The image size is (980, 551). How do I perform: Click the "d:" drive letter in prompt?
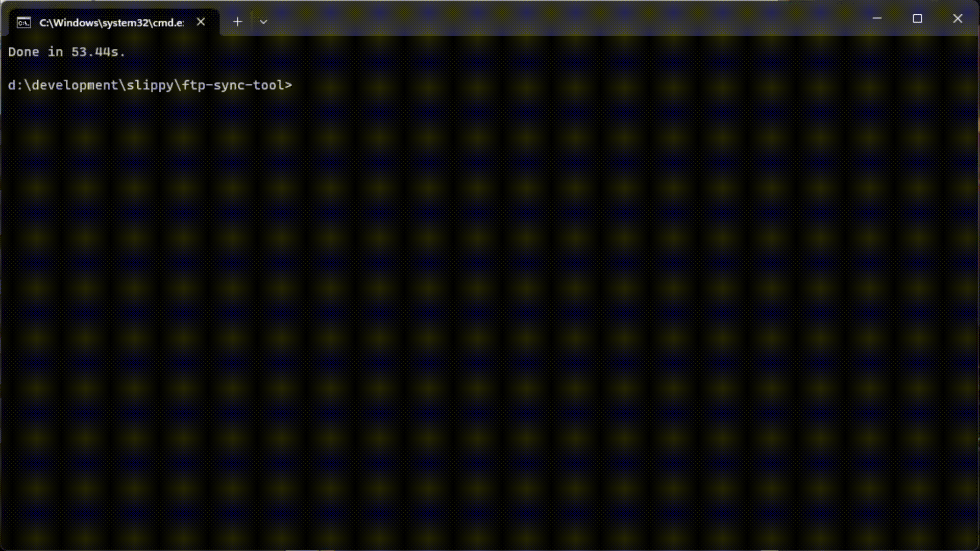pyautogui.click(x=15, y=85)
